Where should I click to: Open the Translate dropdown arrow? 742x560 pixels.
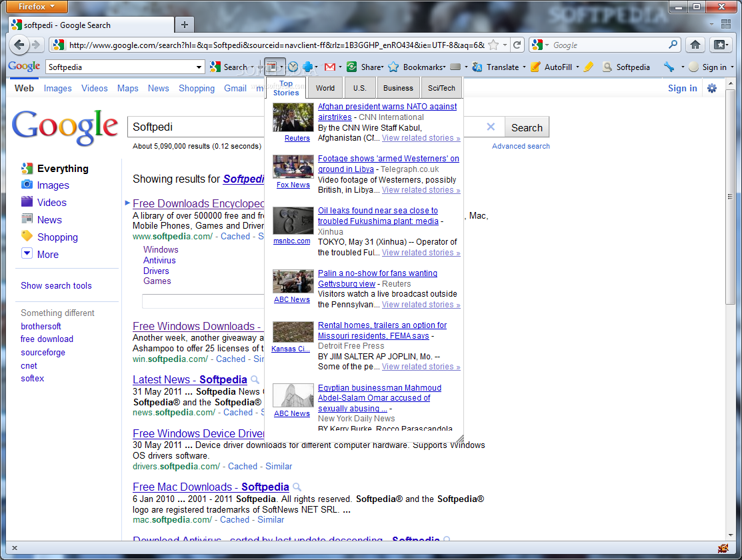pos(524,67)
